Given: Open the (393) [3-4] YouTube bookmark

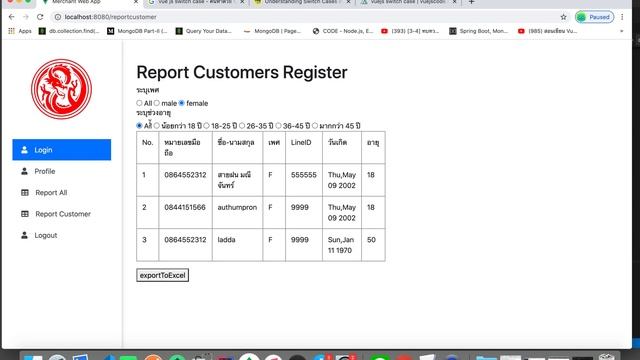Looking at the screenshot, I should click(410, 31).
